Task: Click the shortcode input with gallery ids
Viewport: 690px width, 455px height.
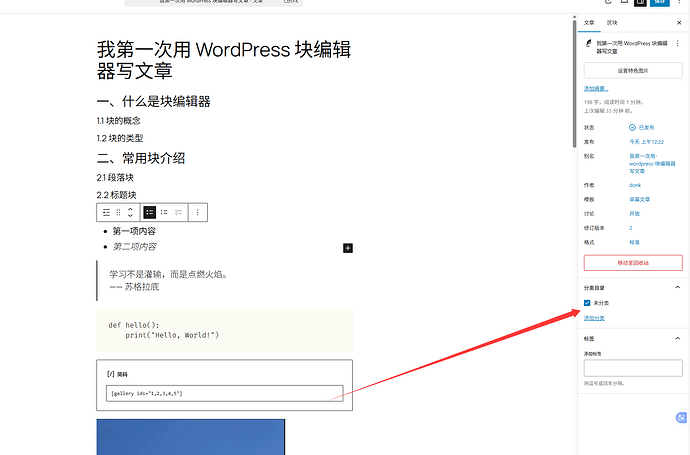Action: click(224, 393)
